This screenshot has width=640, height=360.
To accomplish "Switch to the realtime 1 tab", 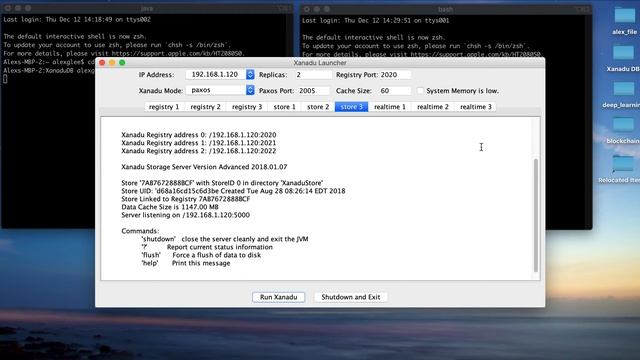I will tap(390, 107).
